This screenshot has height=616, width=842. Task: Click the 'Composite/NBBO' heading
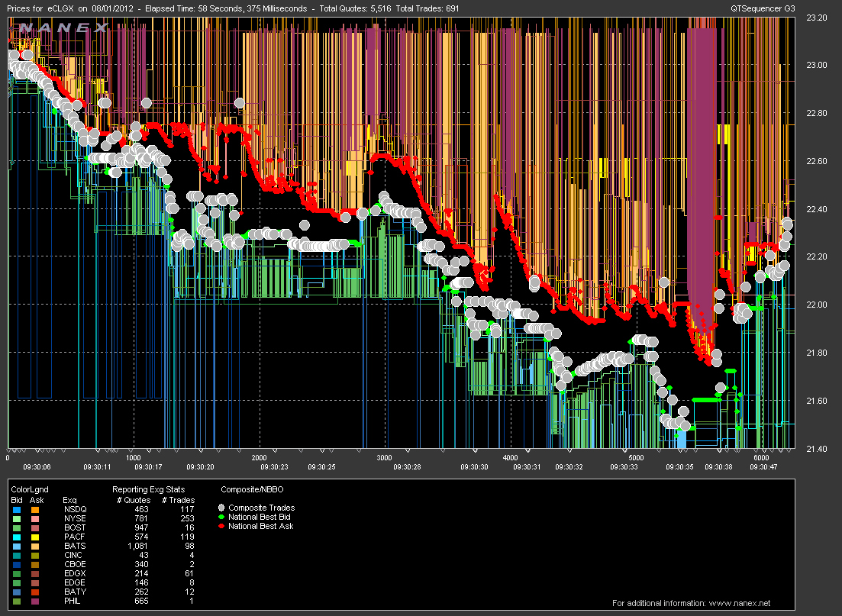pos(252,489)
